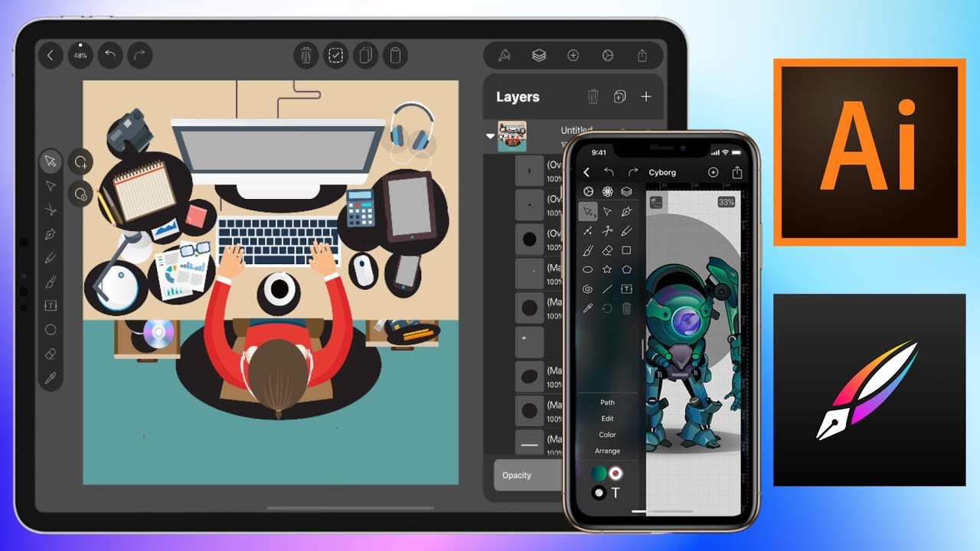Click the spiral tool on iPhone
980x551 pixels.
588,289
